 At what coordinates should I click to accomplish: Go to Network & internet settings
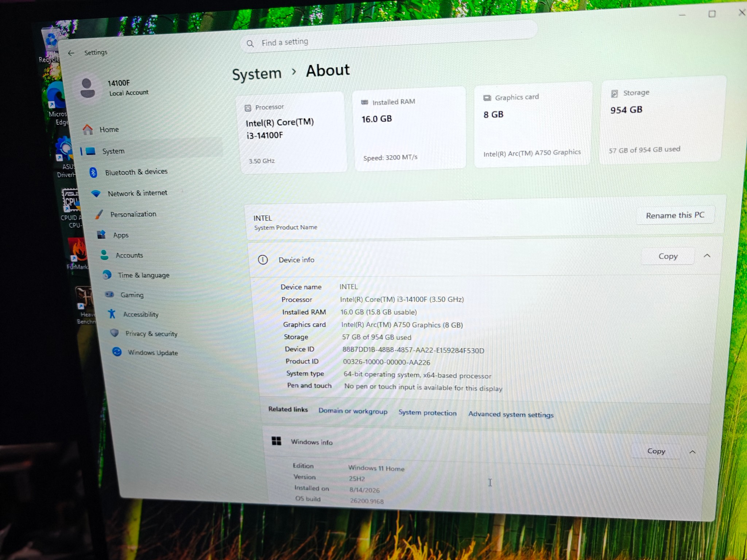point(137,193)
